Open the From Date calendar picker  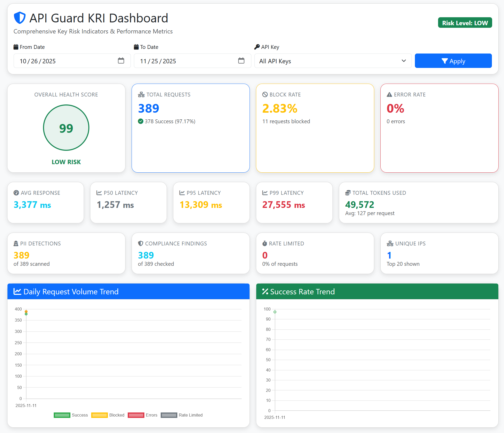pos(121,61)
